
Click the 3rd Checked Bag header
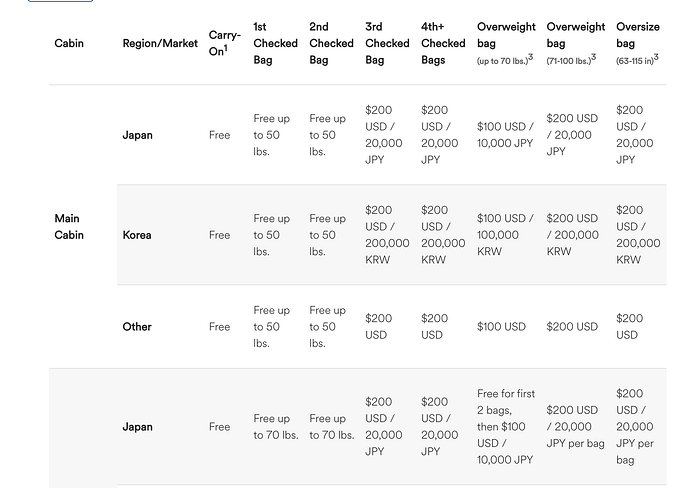[387, 43]
